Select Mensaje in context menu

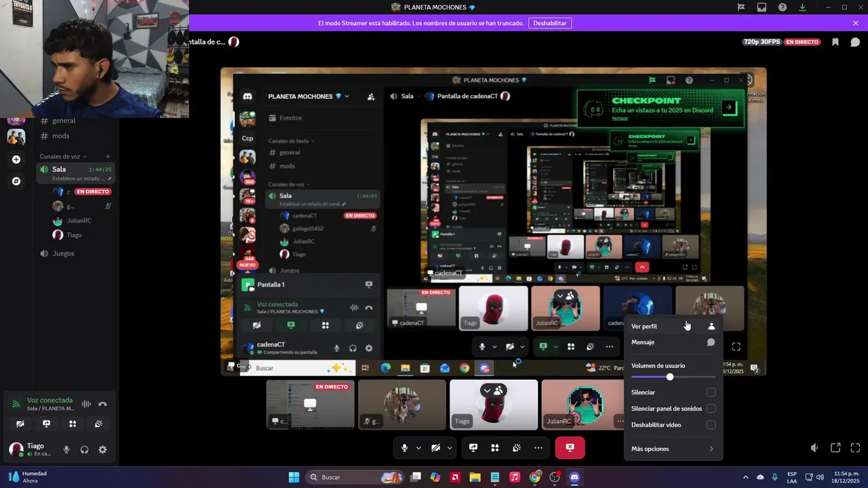coord(673,342)
